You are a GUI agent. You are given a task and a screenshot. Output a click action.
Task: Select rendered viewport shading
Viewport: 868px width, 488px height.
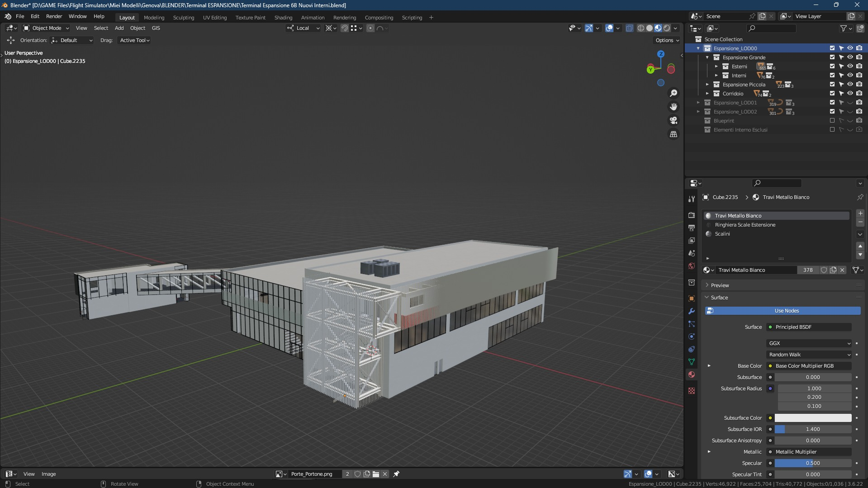click(x=667, y=28)
